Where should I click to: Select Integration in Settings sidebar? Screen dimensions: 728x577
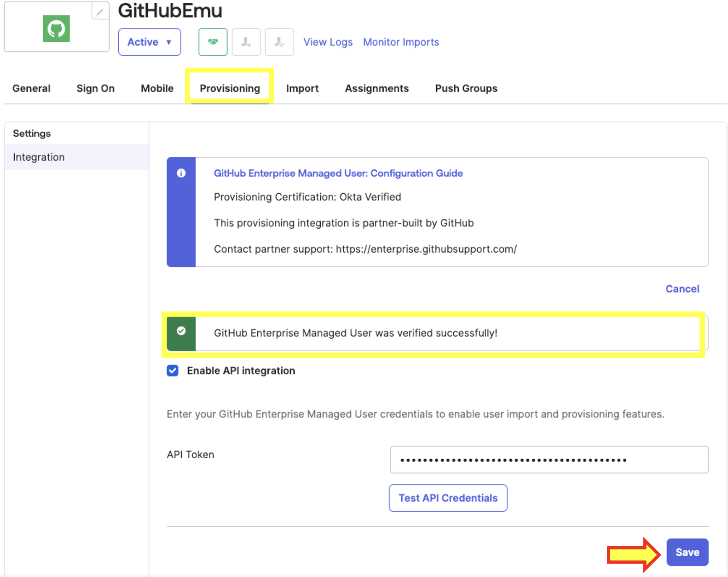click(77, 157)
